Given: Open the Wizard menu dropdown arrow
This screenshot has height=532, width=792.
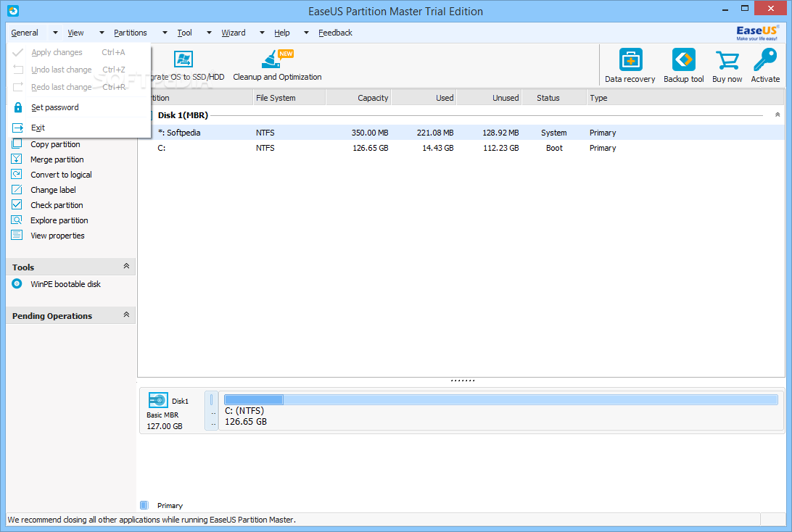Looking at the screenshot, I should 262,33.
